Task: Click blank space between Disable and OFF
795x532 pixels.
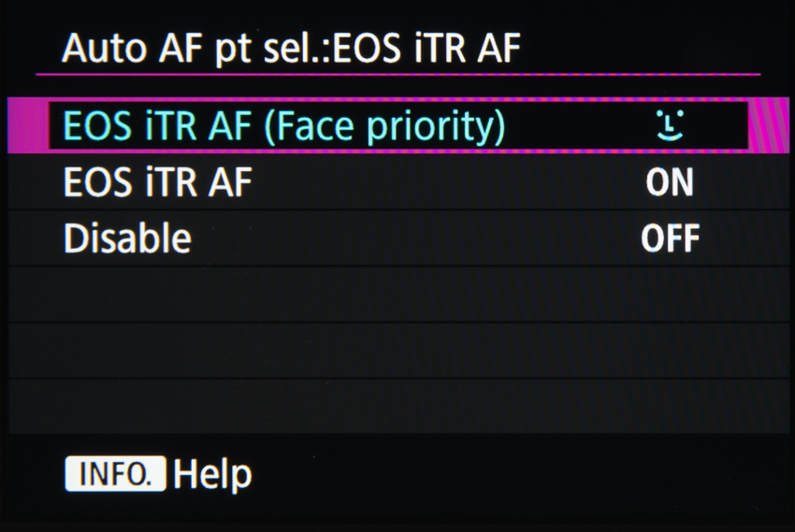Action: pyautogui.click(x=412, y=238)
